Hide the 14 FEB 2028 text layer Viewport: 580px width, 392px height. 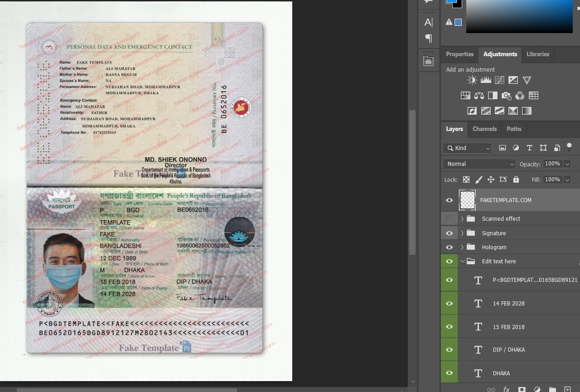[449, 303]
